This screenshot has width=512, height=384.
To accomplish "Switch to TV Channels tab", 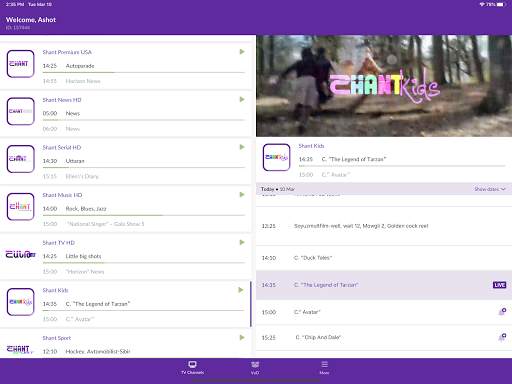I will [192, 368].
